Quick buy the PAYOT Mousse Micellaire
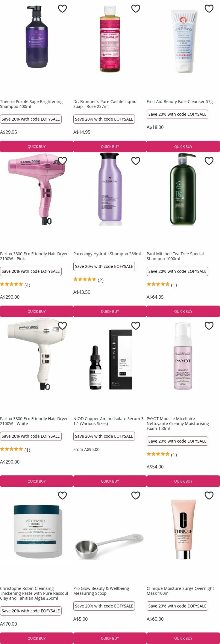Image resolution: width=220 pixels, height=644 pixels. tap(183, 481)
